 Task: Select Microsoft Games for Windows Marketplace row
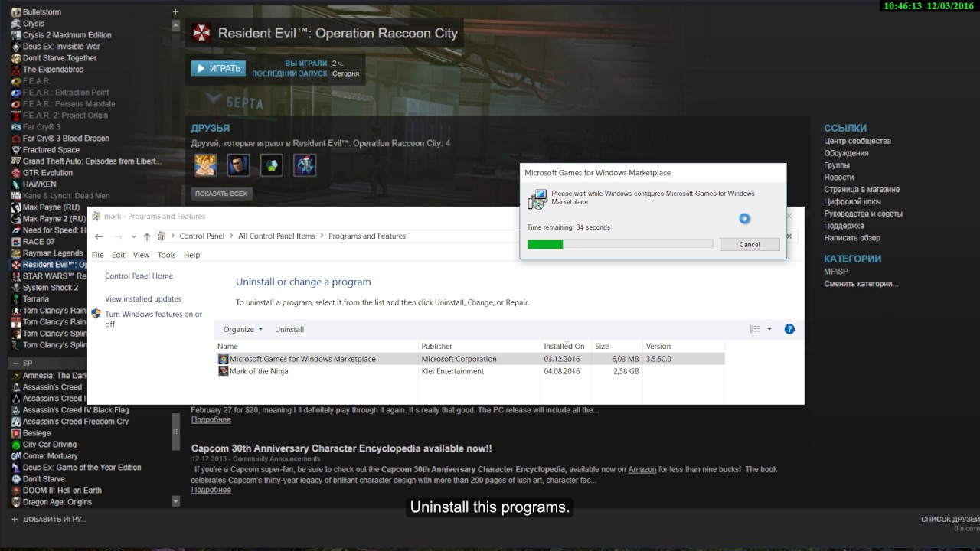[470, 359]
